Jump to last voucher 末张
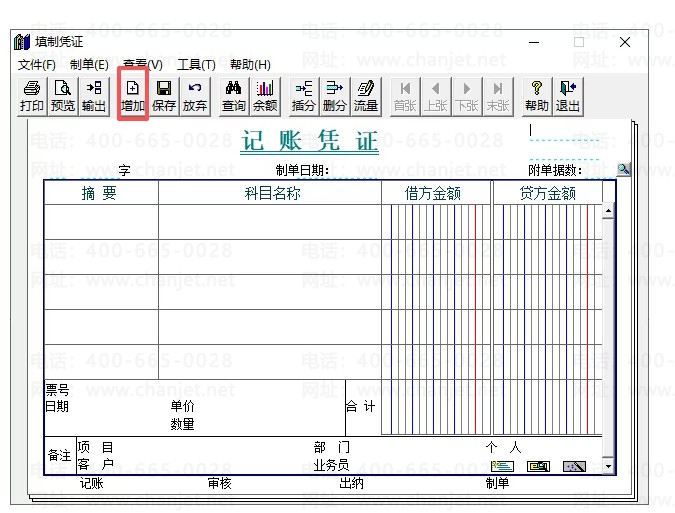 498,96
